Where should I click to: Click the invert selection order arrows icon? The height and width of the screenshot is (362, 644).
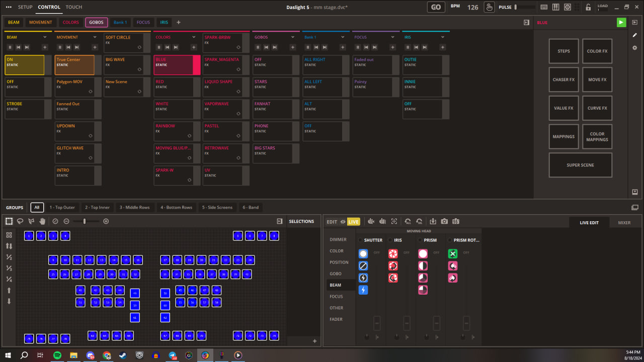[x=9, y=246]
